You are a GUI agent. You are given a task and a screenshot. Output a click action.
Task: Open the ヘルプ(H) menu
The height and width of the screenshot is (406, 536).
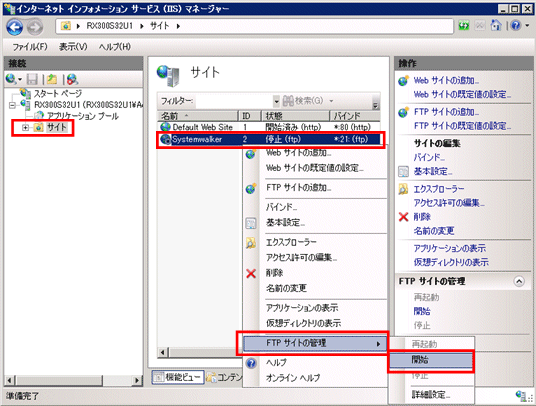pos(115,46)
